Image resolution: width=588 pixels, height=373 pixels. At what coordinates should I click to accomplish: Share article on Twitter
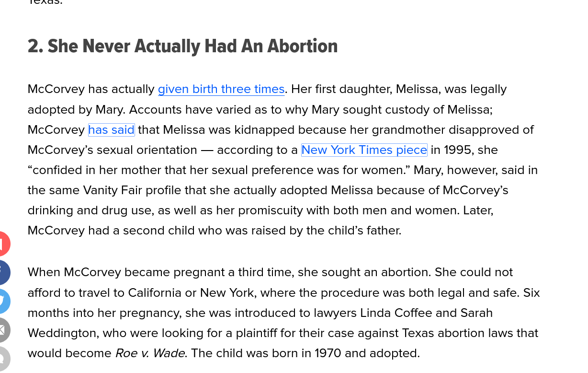pyautogui.click(x=4, y=301)
